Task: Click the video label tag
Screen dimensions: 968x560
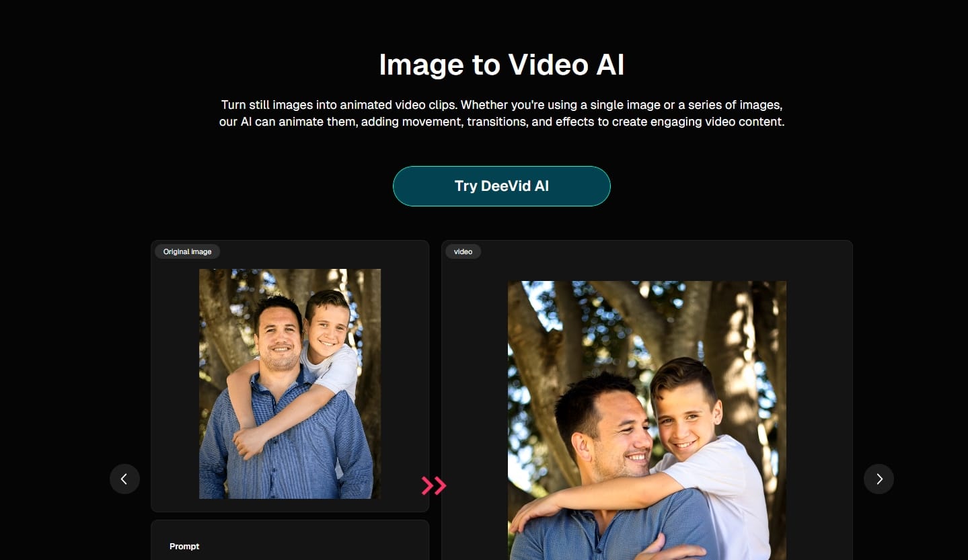Action: (x=463, y=251)
